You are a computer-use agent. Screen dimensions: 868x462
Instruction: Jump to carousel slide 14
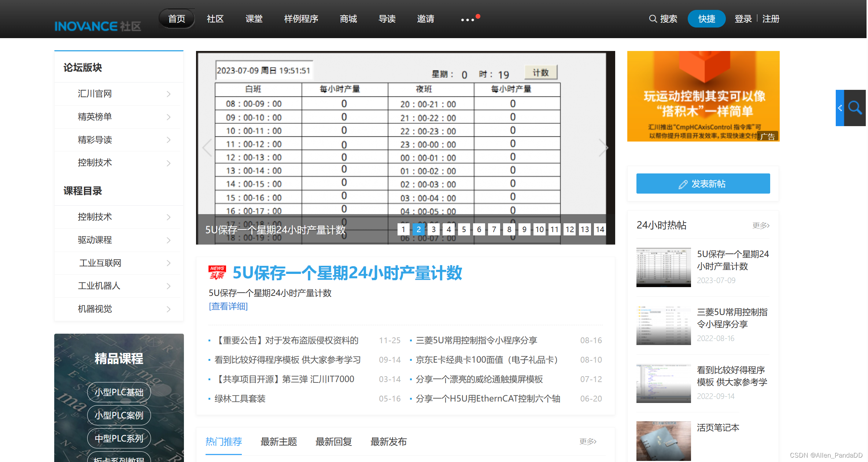pos(600,229)
